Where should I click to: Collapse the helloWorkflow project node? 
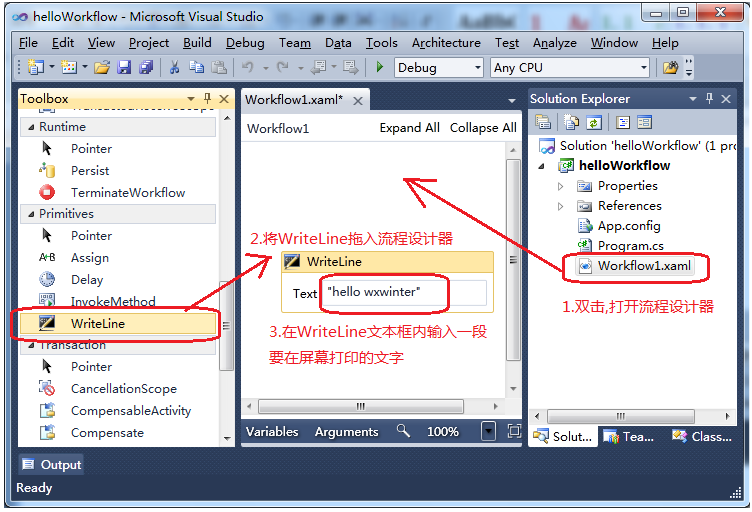(x=541, y=166)
